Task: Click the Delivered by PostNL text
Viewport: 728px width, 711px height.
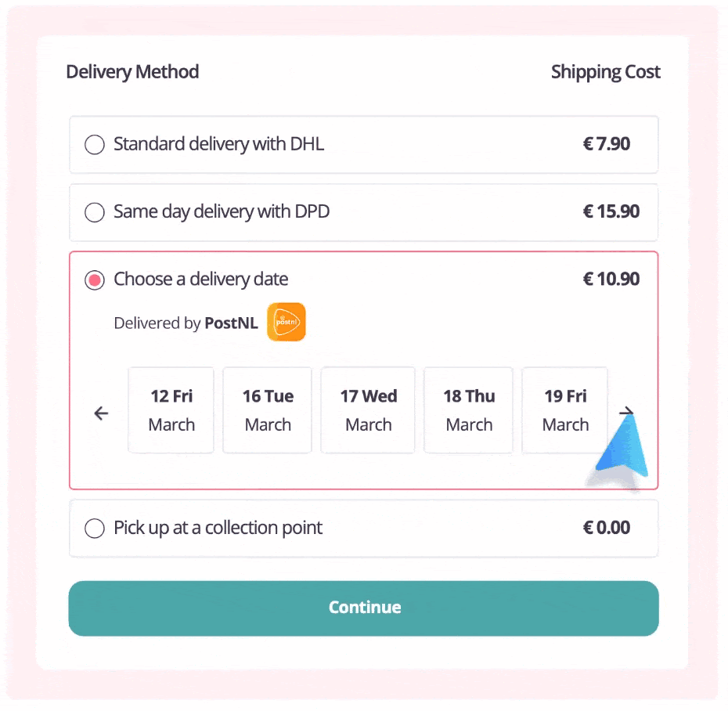Action: pyautogui.click(x=186, y=323)
